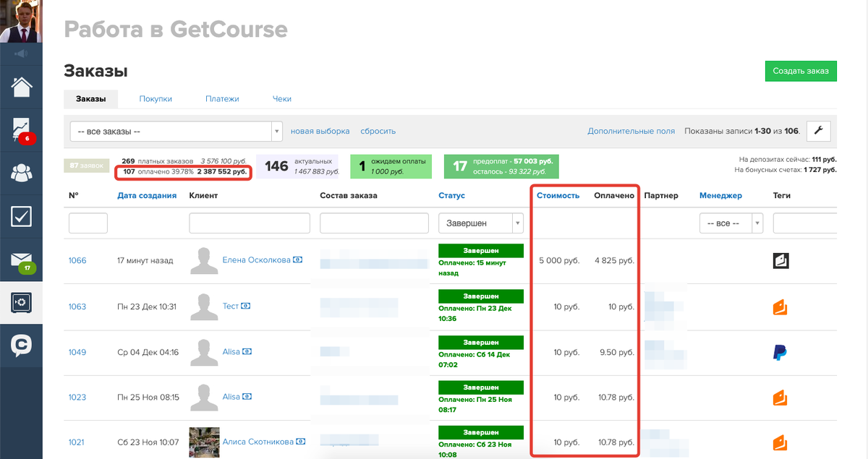Image resolution: width=868 pixels, height=459 pixels.
Task: Open the Статус filter dropdown showing Завершен
Action: click(x=481, y=223)
